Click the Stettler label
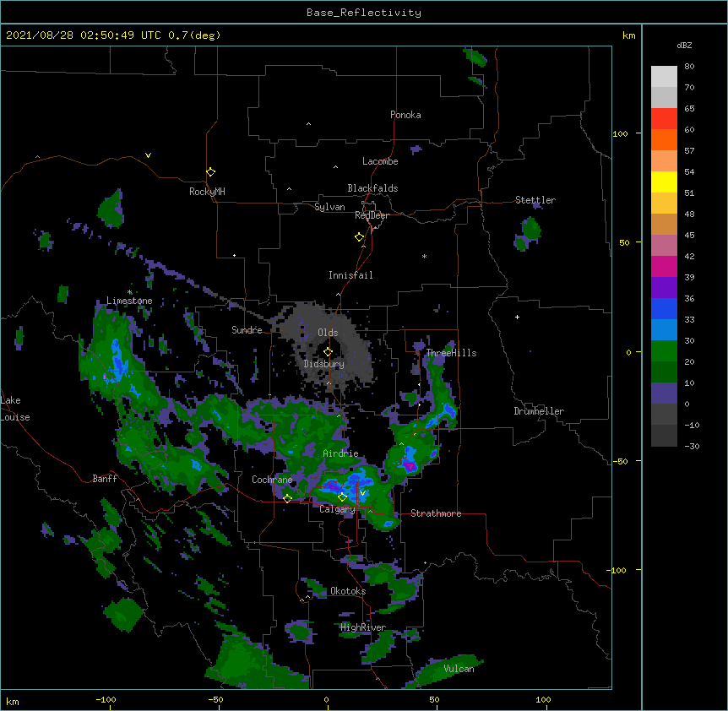The image size is (728, 711). coord(535,200)
